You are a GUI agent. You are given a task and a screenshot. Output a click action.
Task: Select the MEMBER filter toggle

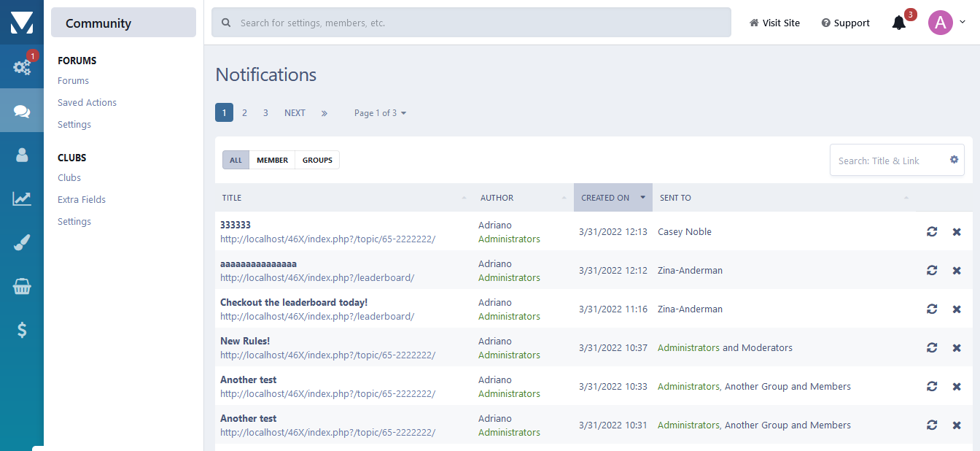click(x=272, y=160)
